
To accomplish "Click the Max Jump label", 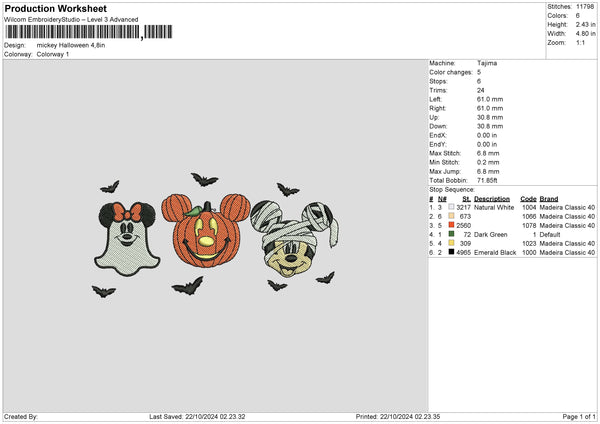I will pyautogui.click(x=445, y=171).
